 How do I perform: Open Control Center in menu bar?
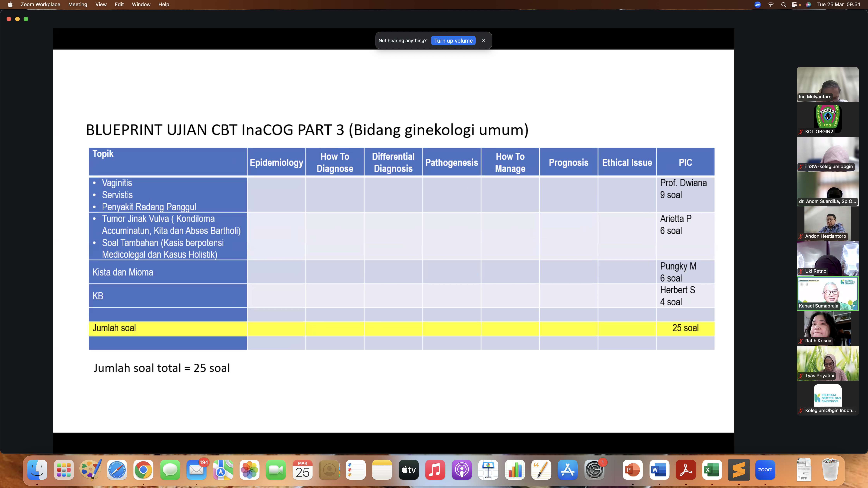(795, 4)
